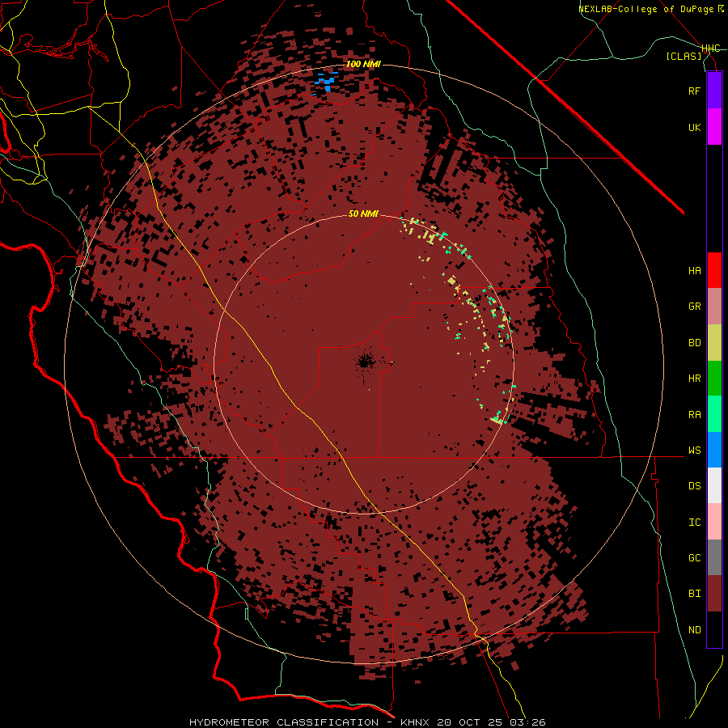Click the 50 NMI range ring label

[363, 214]
